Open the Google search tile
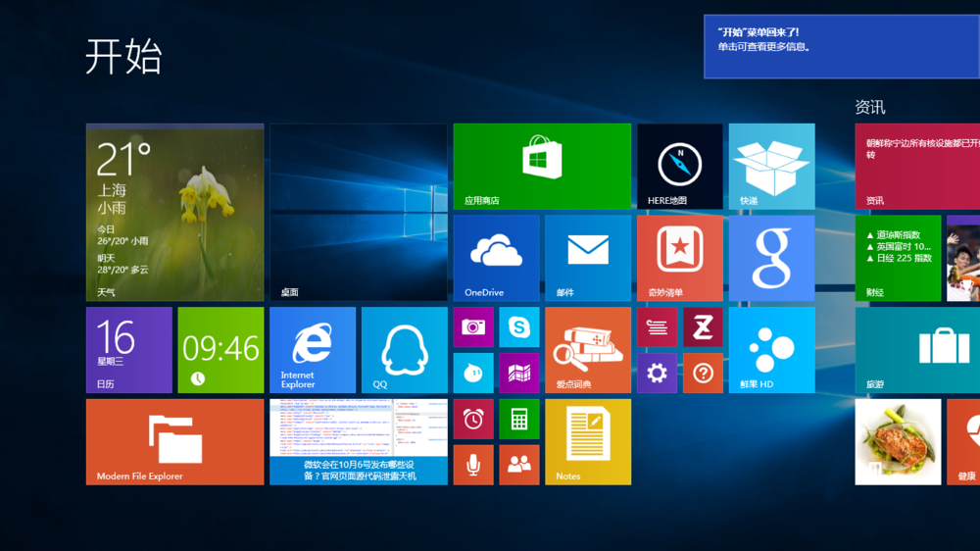Image resolution: width=980 pixels, height=551 pixels. 772,258
